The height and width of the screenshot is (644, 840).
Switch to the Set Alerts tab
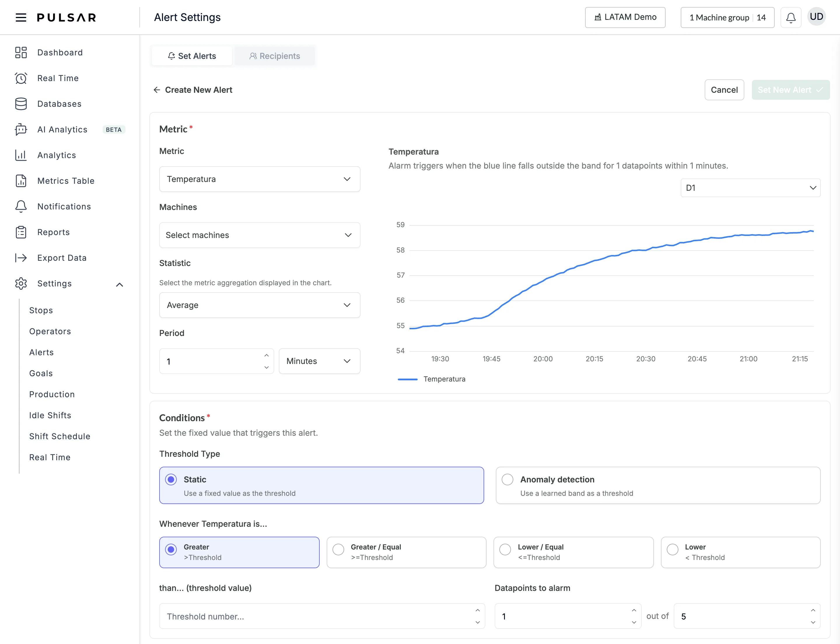point(192,56)
